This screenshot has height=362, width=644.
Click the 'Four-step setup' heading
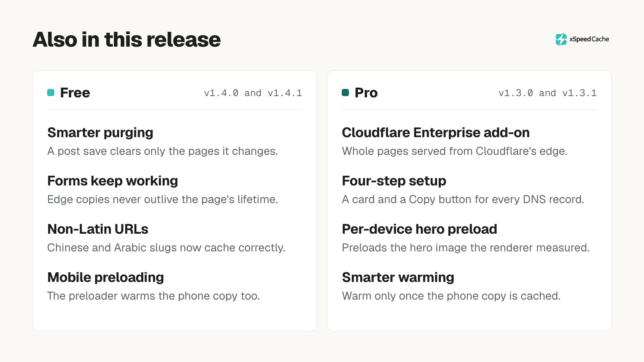tap(394, 181)
